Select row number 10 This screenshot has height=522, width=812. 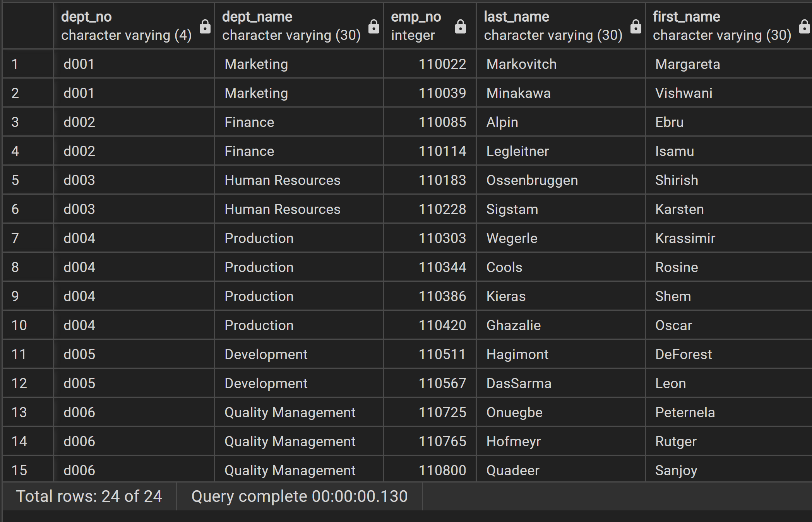(28, 325)
